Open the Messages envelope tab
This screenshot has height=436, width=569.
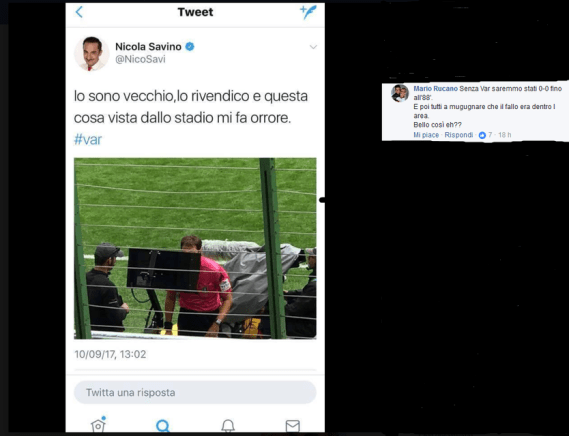coord(292,426)
